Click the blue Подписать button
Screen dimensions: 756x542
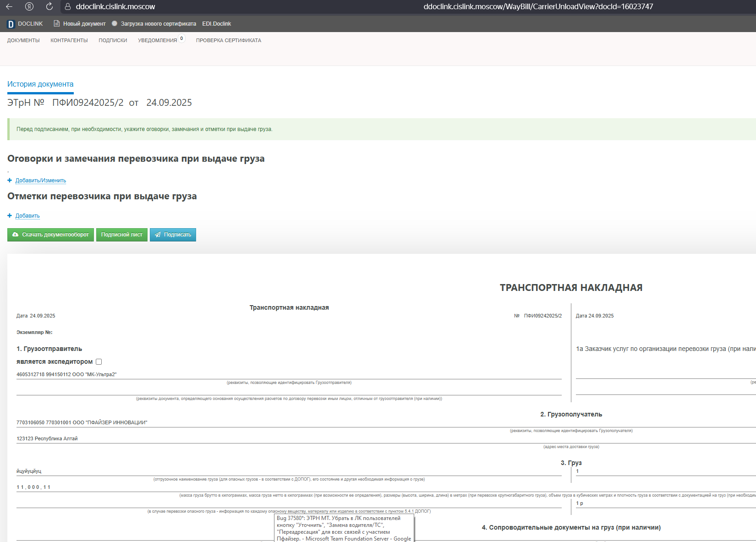(173, 235)
